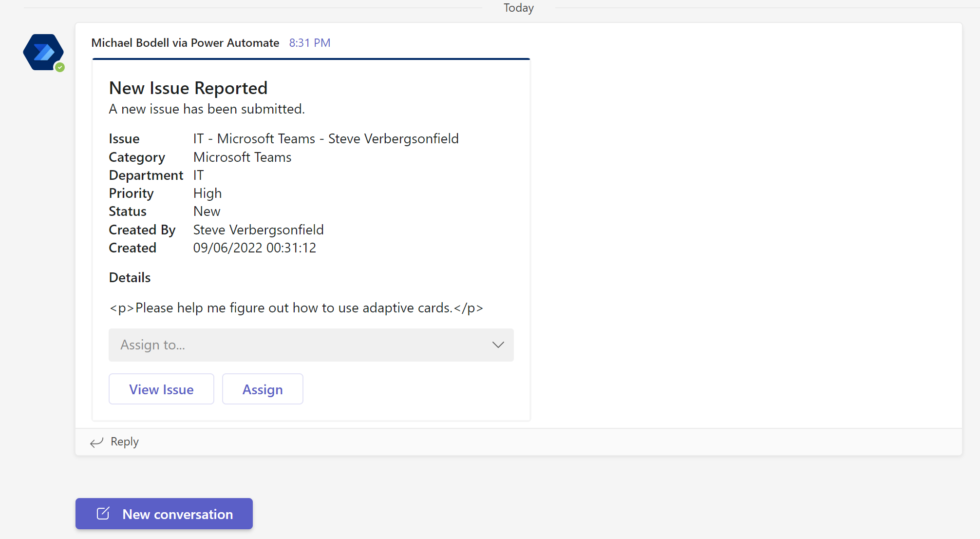This screenshot has width=980, height=539.
Task: Click the Power Automate bot avatar icon
Action: [43, 52]
